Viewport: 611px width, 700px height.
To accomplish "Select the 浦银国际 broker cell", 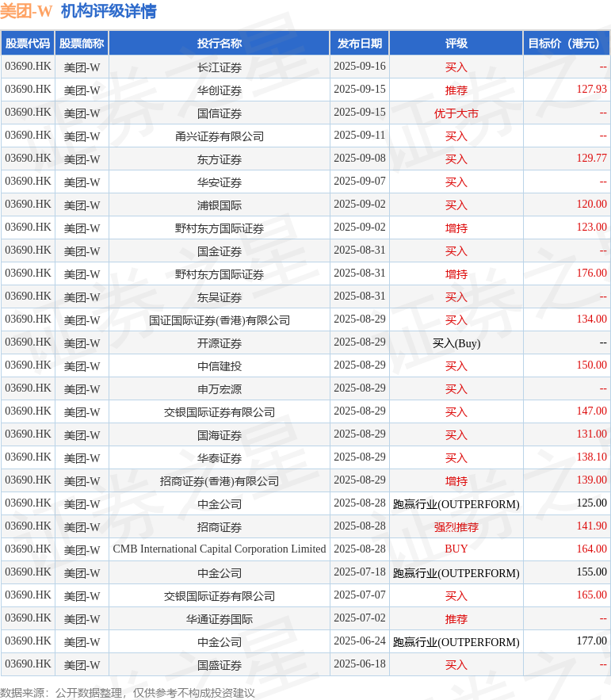I will 220,205.
